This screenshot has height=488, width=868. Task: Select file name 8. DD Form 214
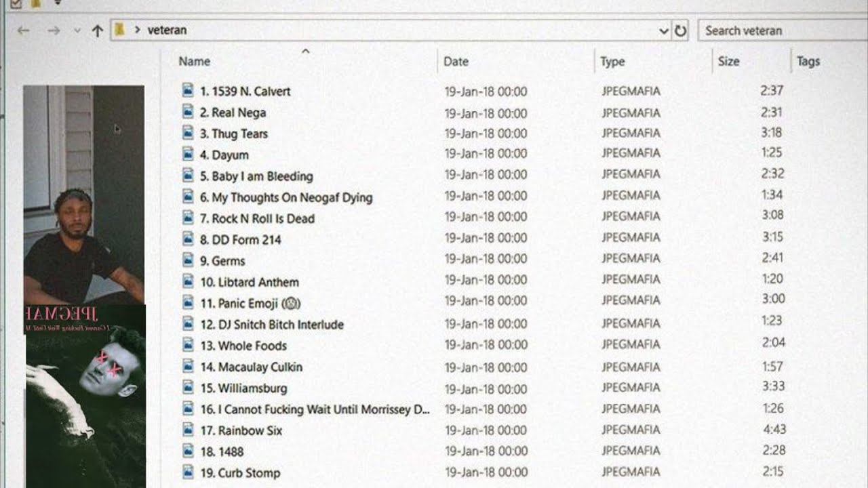[241, 239]
